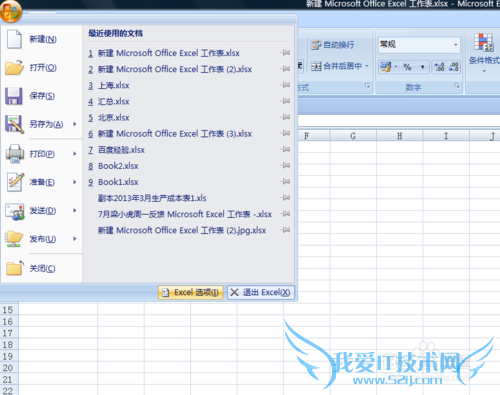Click the percent style icon
Image resolution: width=500 pixels, height=395 pixels.
point(407,67)
